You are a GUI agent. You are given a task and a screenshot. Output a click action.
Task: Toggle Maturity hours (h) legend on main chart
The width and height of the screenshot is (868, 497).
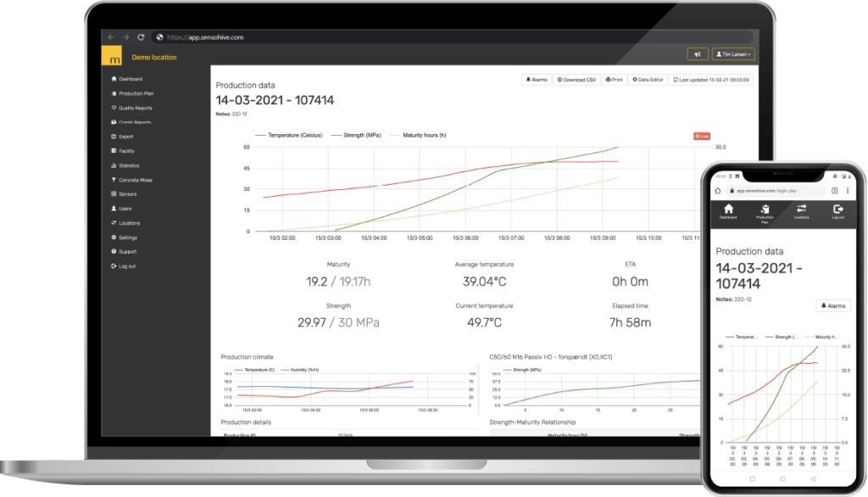[418, 135]
